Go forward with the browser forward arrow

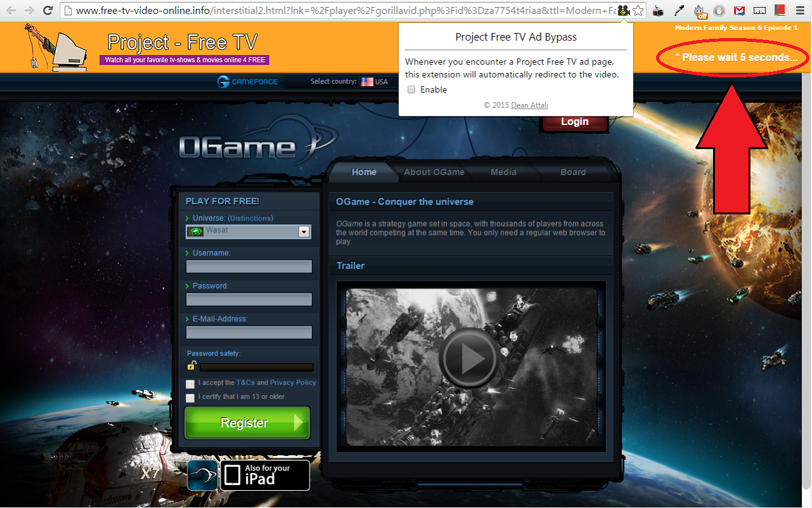tap(29, 11)
